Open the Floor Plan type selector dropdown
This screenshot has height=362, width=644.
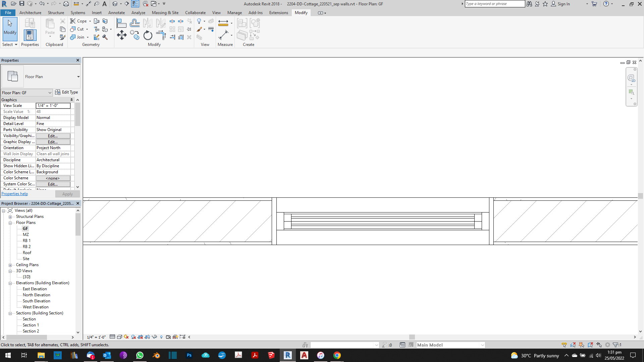point(79,76)
